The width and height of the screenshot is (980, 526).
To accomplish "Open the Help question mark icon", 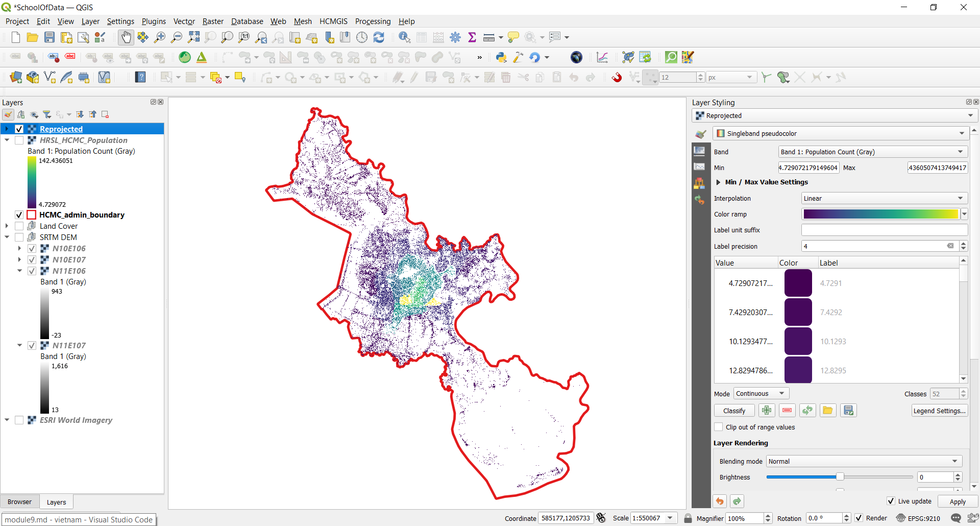I will pos(140,77).
